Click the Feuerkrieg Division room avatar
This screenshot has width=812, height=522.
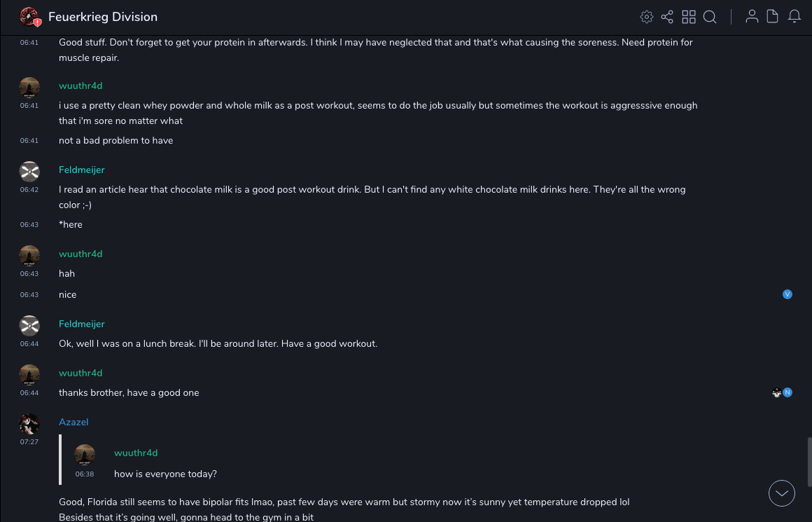(29, 17)
